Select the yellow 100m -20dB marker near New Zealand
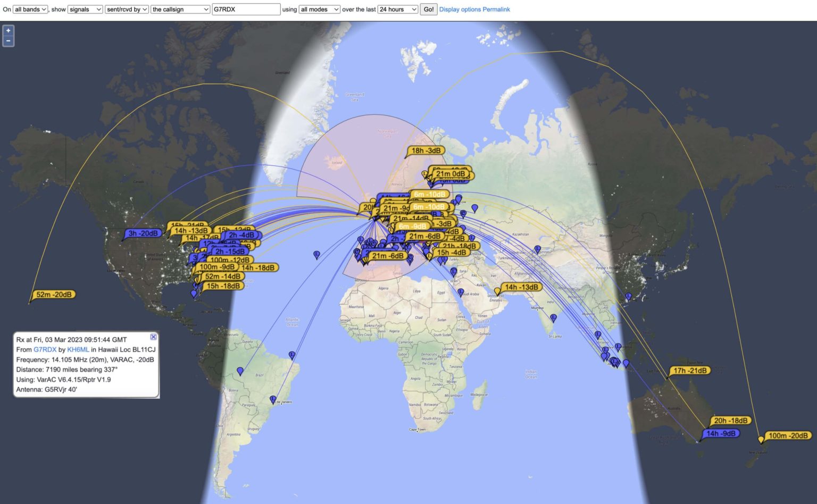Viewport: 817px width, 504px height. coord(788,435)
